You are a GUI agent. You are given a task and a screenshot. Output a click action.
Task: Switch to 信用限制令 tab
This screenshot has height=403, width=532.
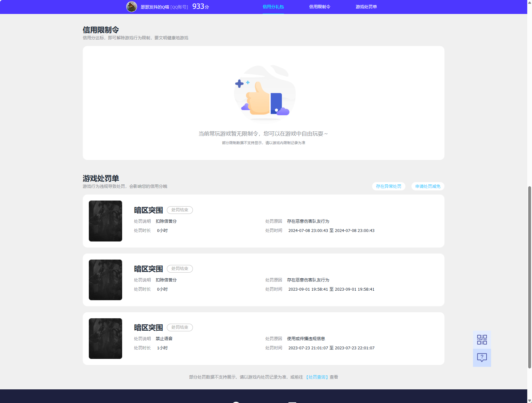click(x=320, y=7)
